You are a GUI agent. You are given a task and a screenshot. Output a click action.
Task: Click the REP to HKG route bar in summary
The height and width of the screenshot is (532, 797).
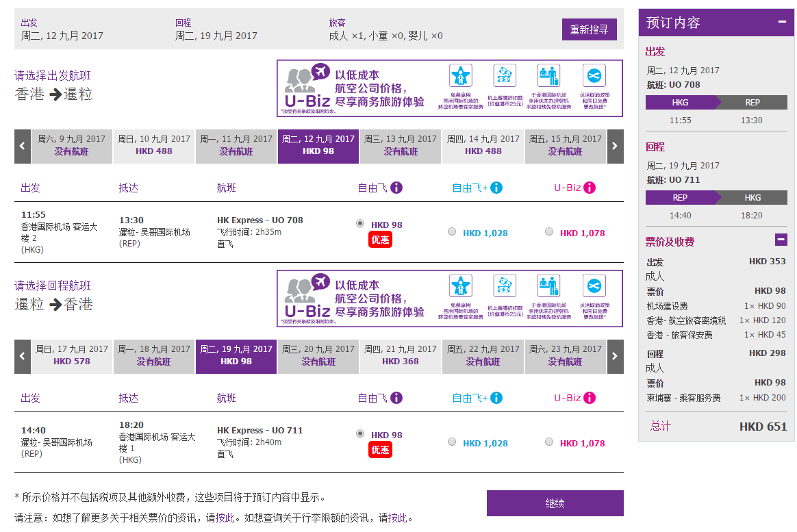click(716, 198)
